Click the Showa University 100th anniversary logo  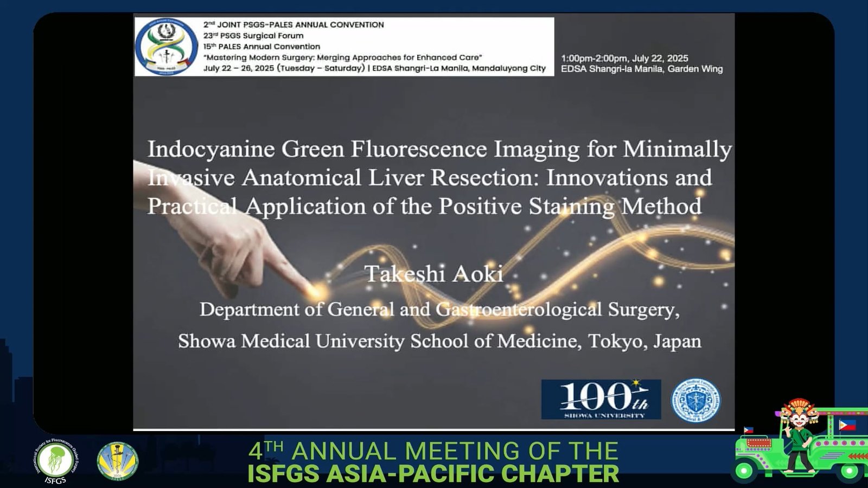point(601,399)
